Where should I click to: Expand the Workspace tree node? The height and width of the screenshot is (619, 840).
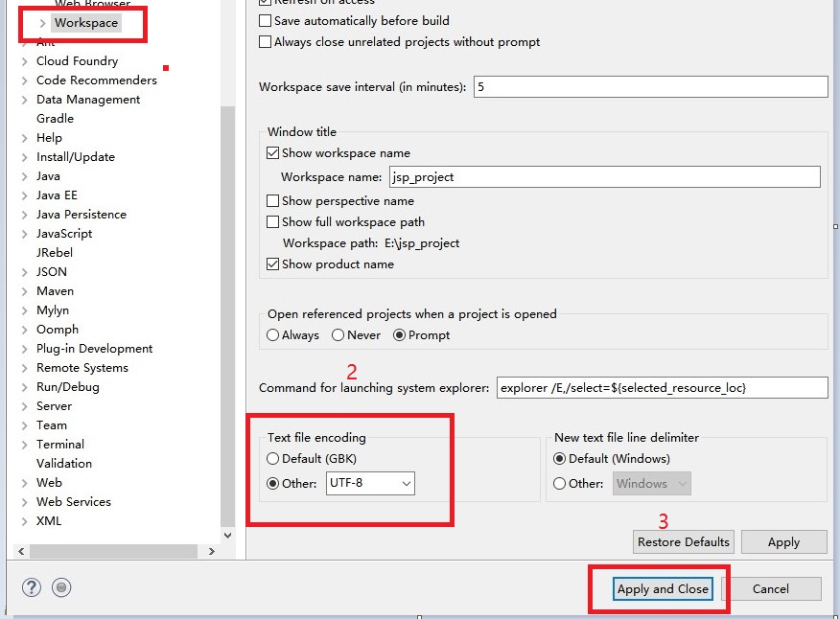(43, 23)
